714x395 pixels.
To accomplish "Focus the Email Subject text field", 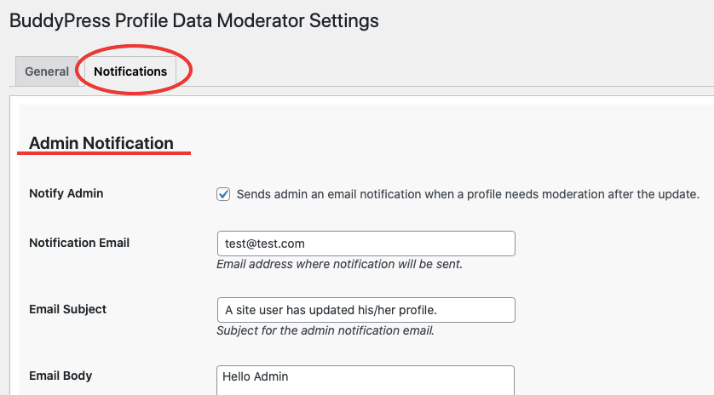I will 366,310.
